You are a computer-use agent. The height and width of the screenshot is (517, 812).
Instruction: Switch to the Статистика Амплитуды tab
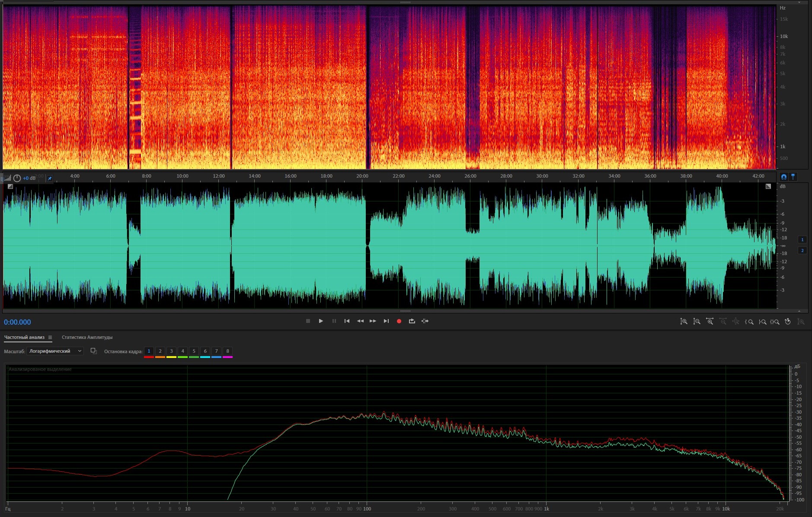(87, 337)
